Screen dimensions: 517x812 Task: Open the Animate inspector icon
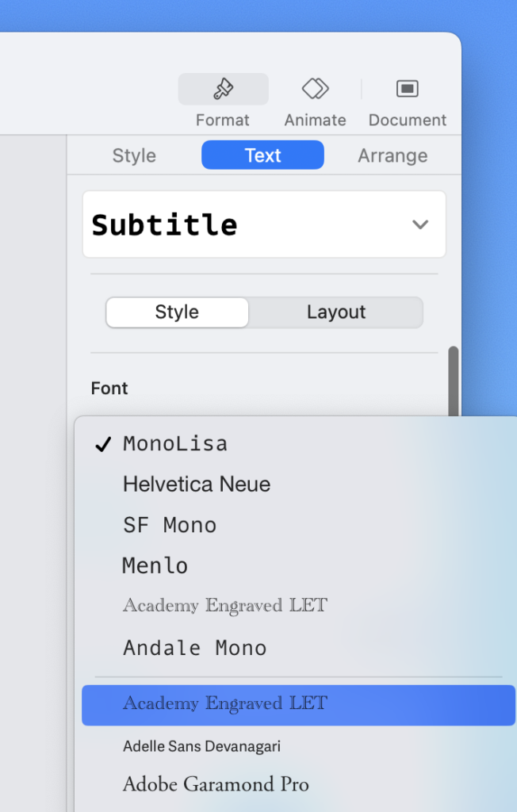tap(315, 89)
